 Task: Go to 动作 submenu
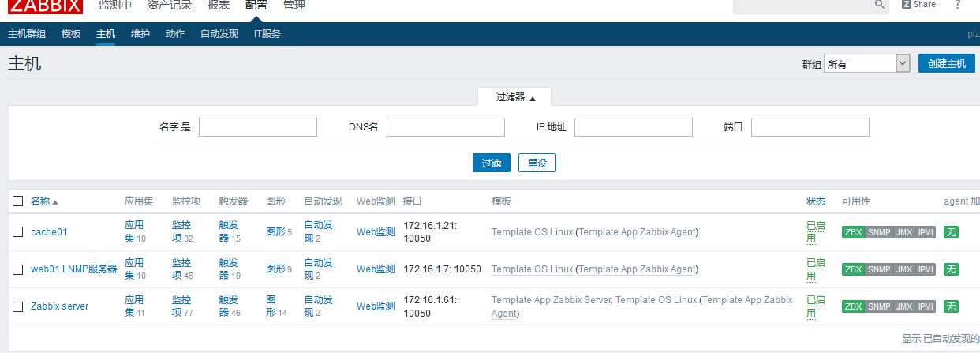pos(175,34)
